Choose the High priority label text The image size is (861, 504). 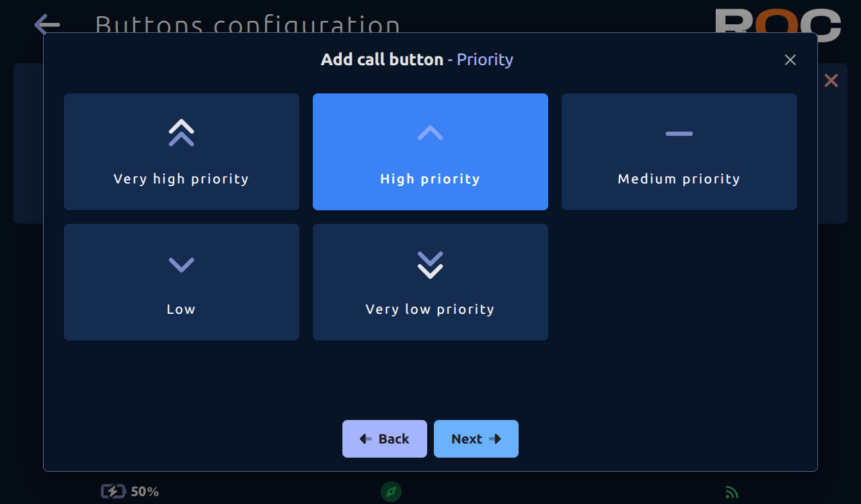430,179
